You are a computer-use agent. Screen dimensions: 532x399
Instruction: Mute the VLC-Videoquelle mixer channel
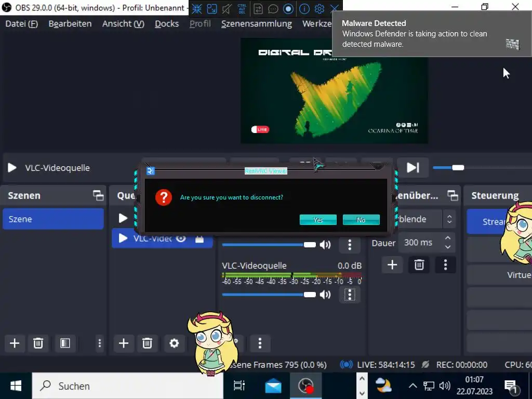click(x=325, y=295)
